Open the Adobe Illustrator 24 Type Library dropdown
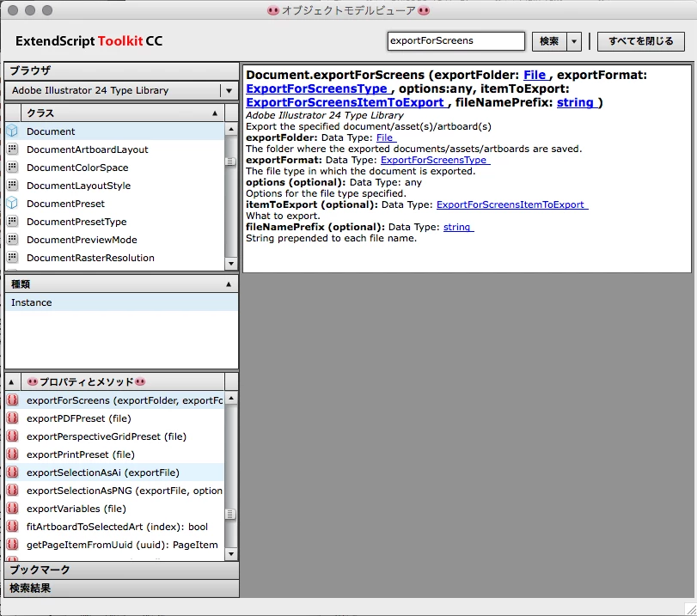This screenshot has width=697, height=616. coord(229,90)
